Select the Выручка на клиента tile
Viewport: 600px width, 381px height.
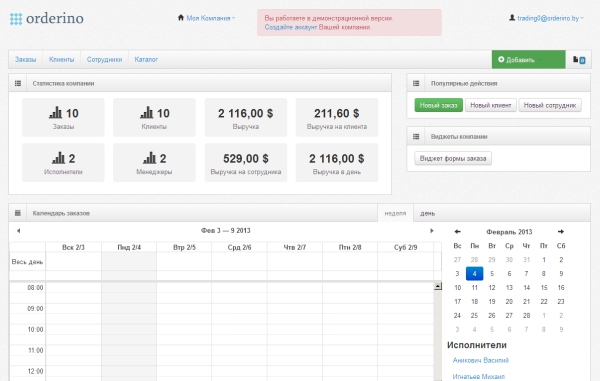(337, 117)
